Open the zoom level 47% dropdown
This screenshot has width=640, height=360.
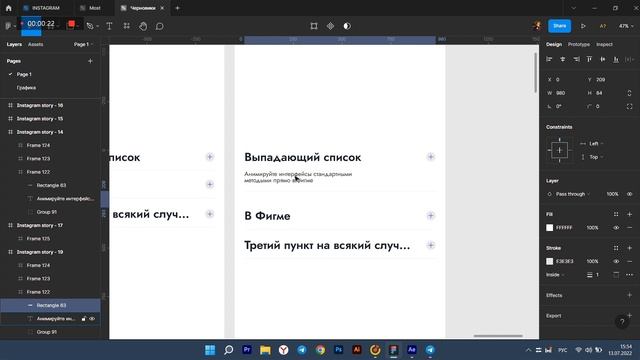point(626,26)
